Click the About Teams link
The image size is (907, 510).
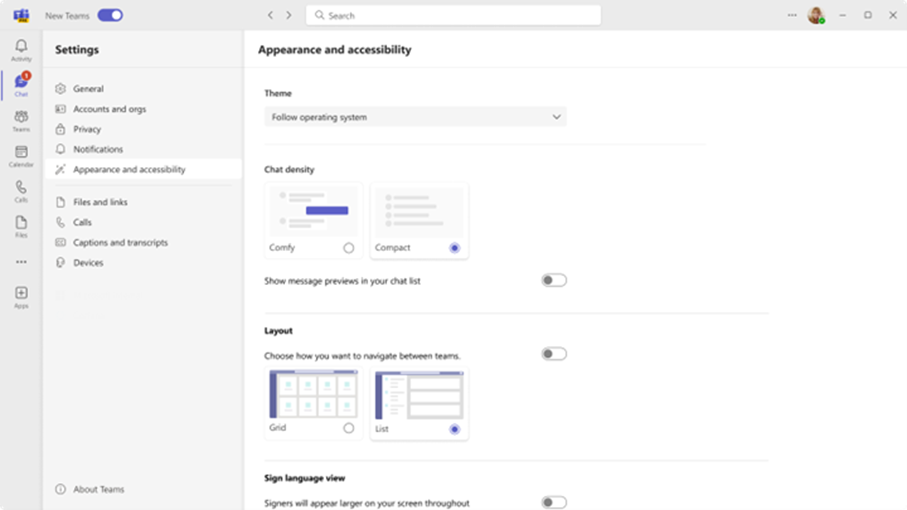(99, 489)
